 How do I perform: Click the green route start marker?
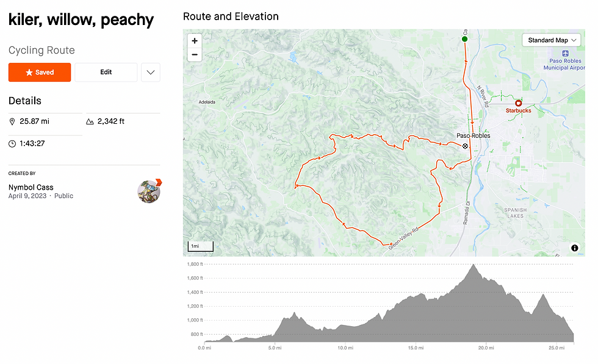(465, 39)
